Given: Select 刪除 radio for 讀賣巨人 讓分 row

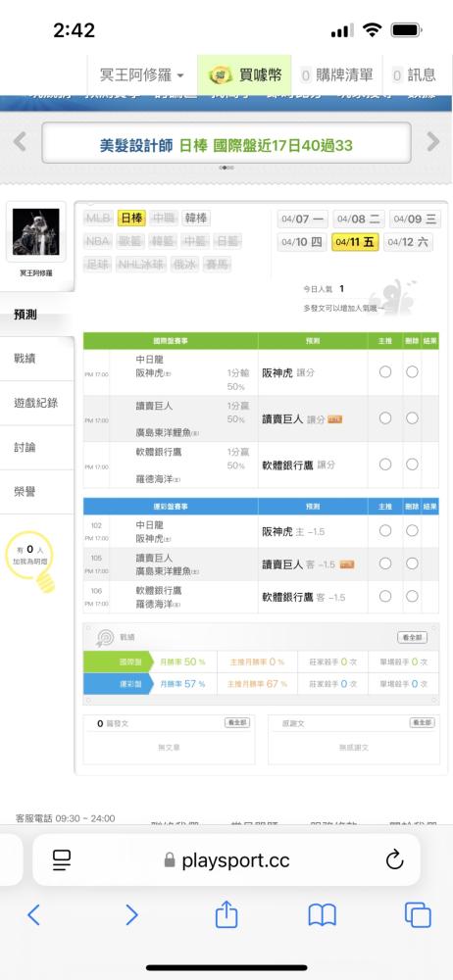Looking at the screenshot, I should [412, 418].
